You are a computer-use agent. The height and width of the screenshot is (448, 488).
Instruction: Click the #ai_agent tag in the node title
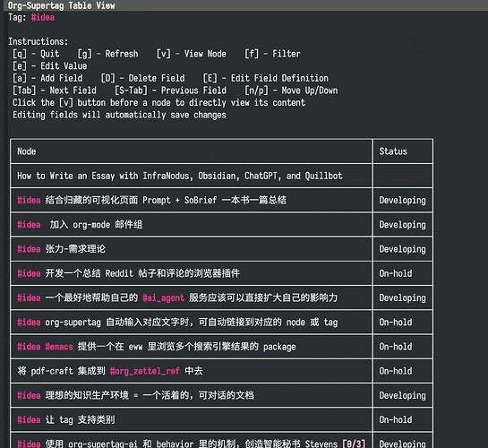[x=163, y=298]
